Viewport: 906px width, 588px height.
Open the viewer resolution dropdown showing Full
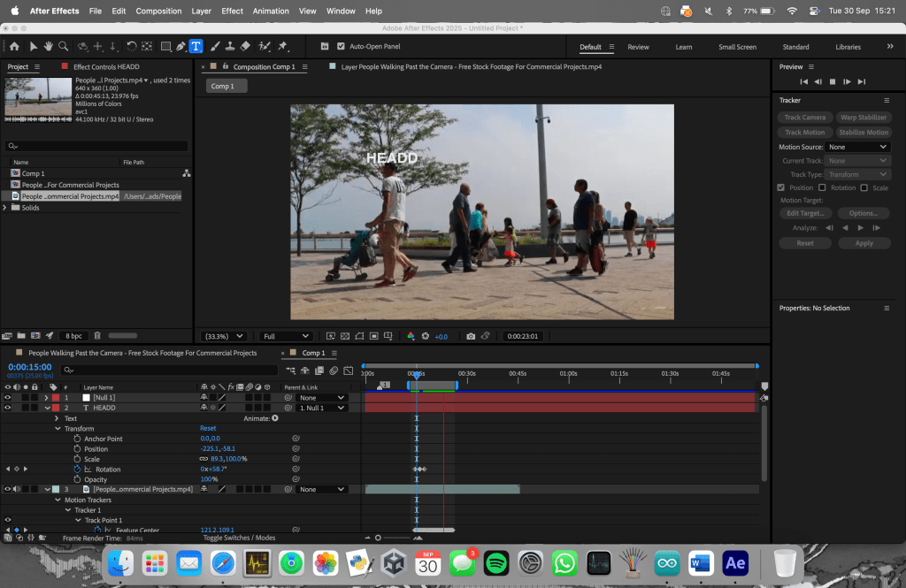pos(285,336)
